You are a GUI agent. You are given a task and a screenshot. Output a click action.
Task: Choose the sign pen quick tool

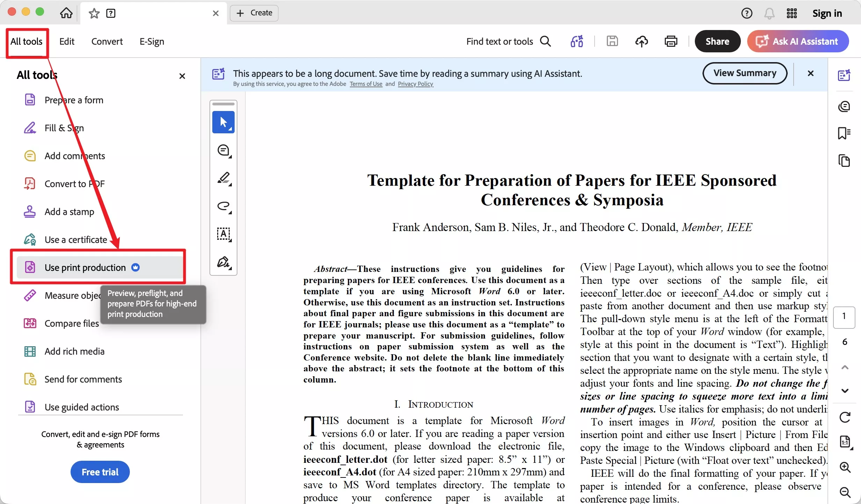click(x=223, y=262)
